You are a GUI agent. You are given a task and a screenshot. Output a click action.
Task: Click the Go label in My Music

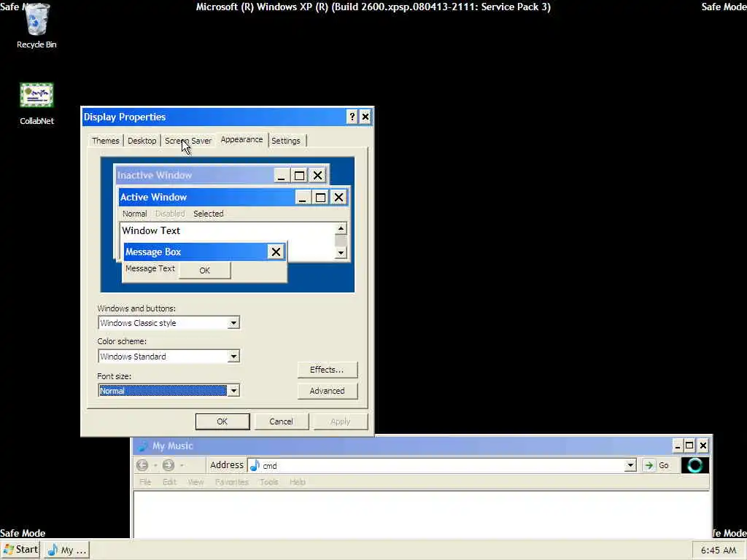(x=664, y=465)
